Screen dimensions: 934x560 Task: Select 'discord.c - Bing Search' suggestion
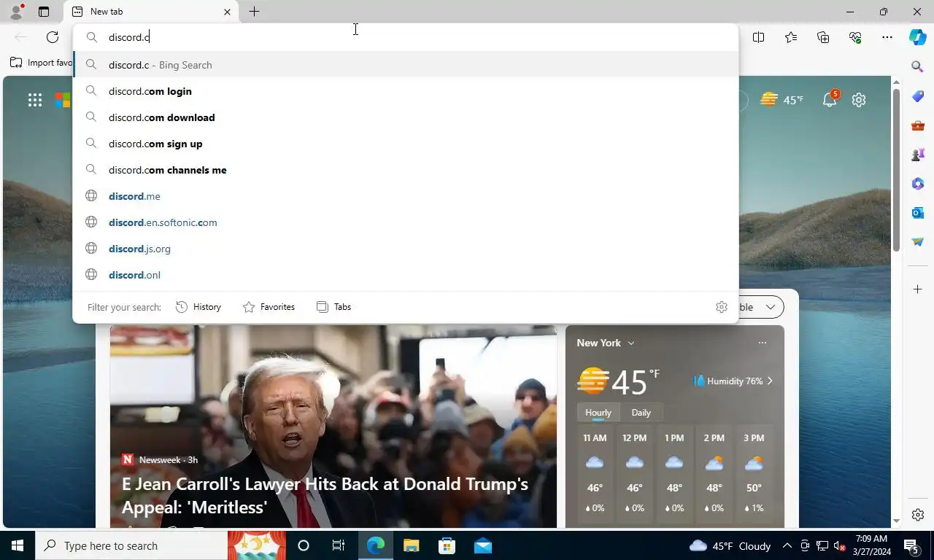tap(406, 65)
